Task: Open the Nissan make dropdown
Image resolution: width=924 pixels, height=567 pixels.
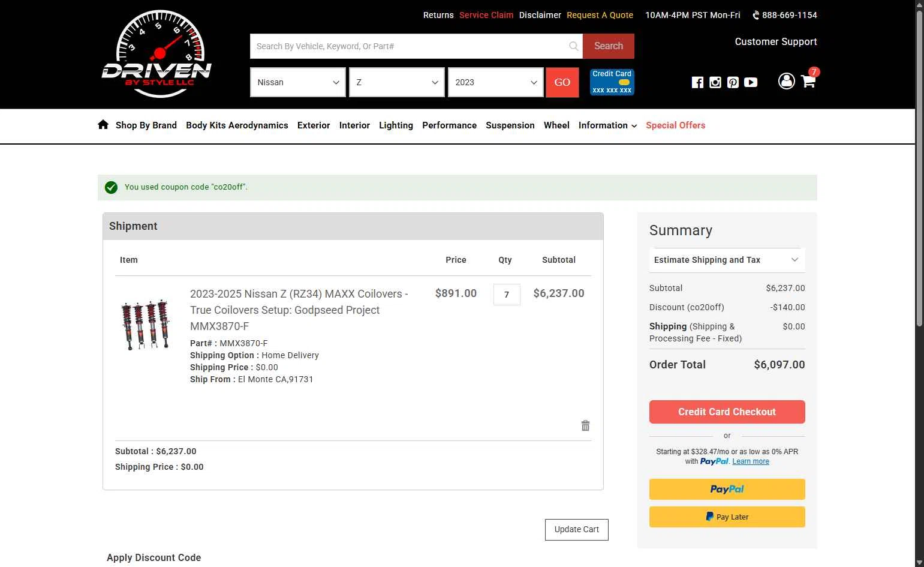Action: click(x=298, y=82)
